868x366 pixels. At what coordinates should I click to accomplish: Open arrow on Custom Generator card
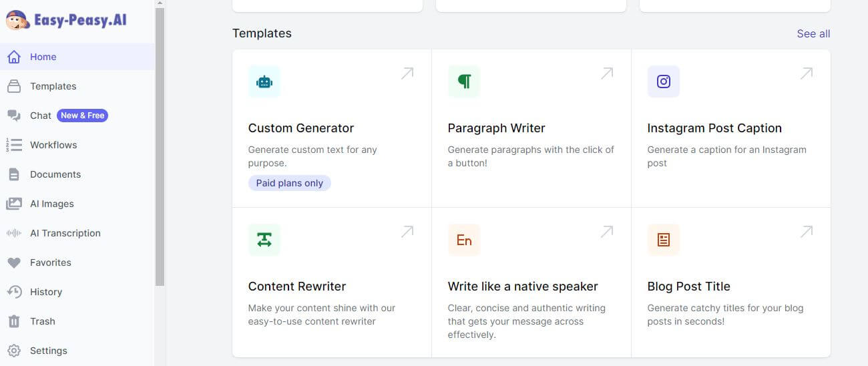(x=407, y=73)
